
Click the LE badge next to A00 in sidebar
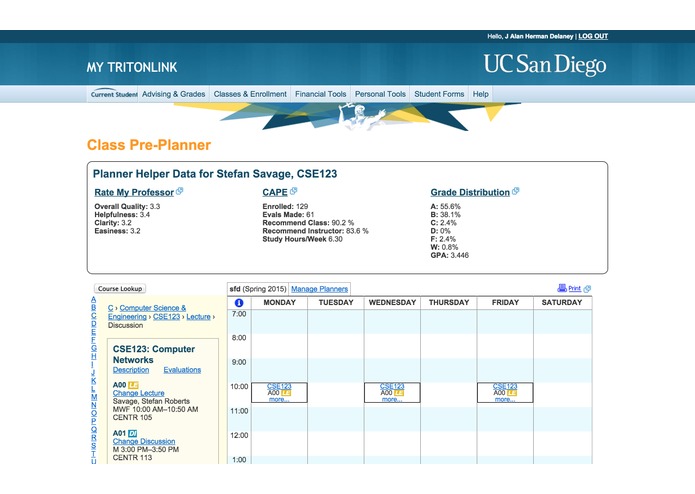[x=133, y=385]
